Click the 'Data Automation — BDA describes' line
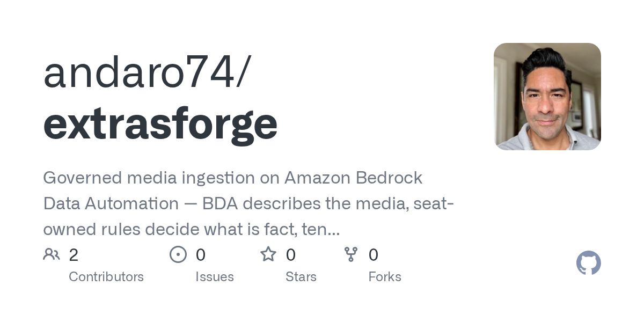Image resolution: width=644 pixels, height=322 pixels. point(249,204)
